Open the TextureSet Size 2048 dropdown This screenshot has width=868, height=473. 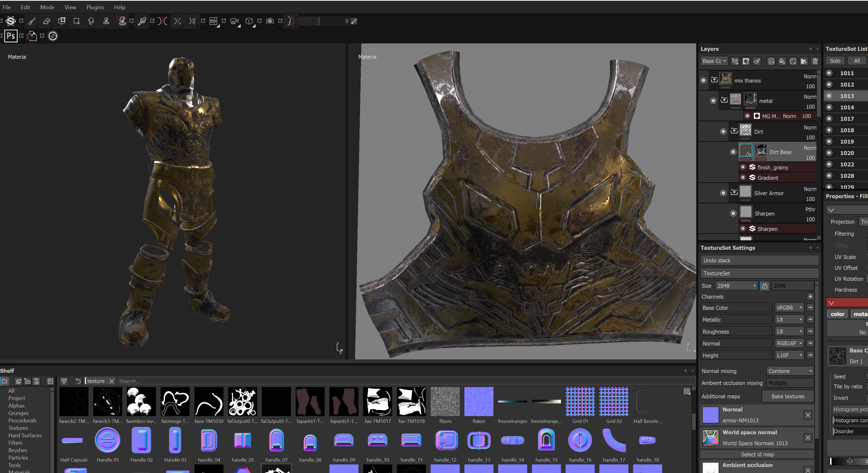(736, 286)
